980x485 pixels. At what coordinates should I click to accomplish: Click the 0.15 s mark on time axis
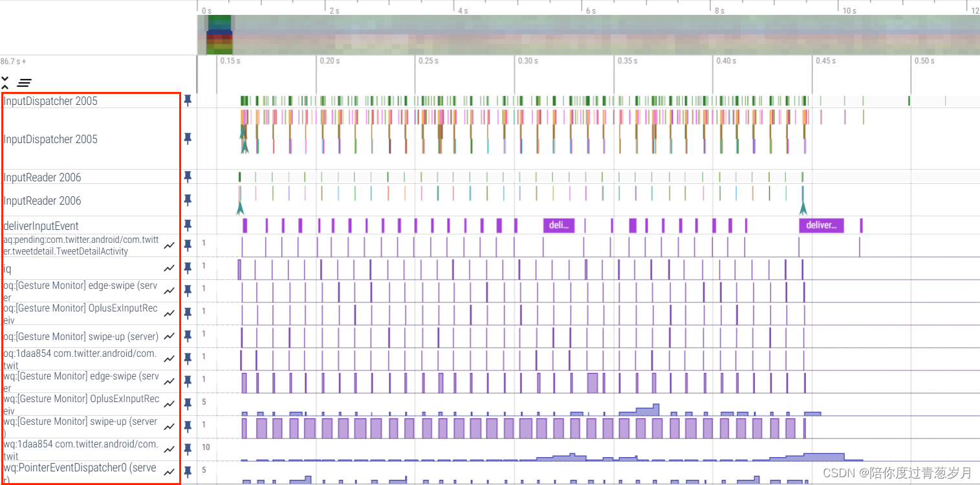[230, 61]
